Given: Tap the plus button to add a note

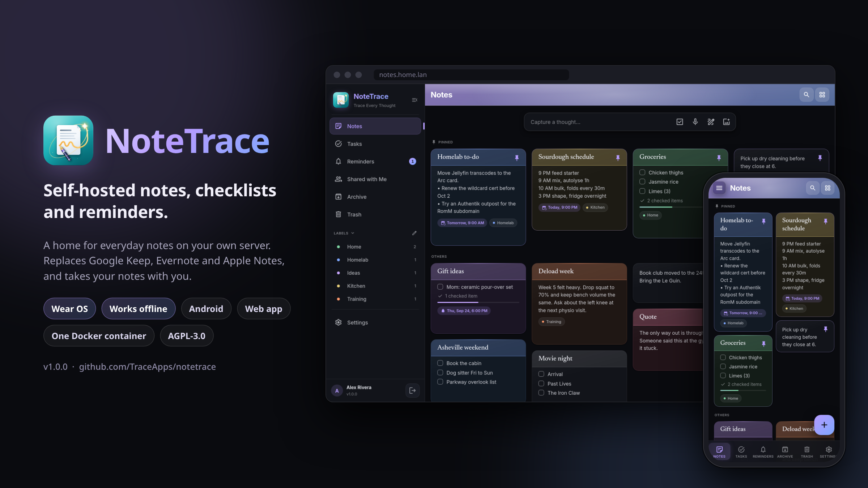Looking at the screenshot, I should (x=824, y=425).
